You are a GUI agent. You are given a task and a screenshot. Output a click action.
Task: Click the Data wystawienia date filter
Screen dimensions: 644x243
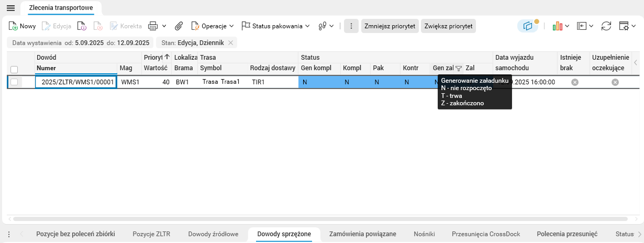[x=80, y=43]
